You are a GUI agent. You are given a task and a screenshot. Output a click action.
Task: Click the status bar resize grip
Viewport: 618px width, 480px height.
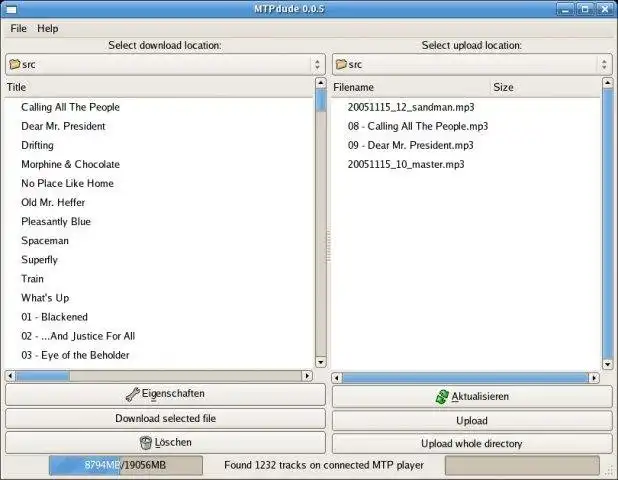(607, 469)
